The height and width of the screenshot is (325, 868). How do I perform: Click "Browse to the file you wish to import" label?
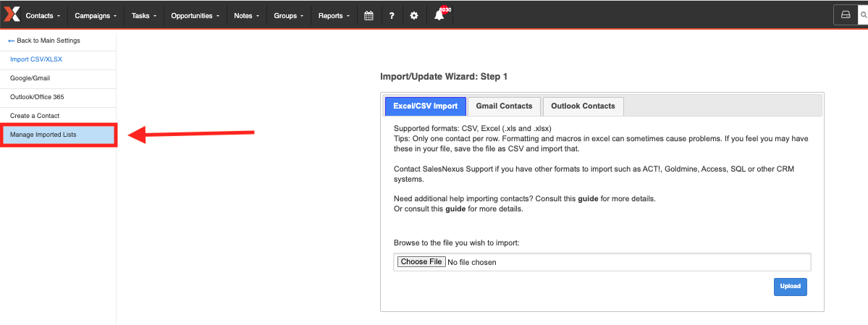pos(457,242)
